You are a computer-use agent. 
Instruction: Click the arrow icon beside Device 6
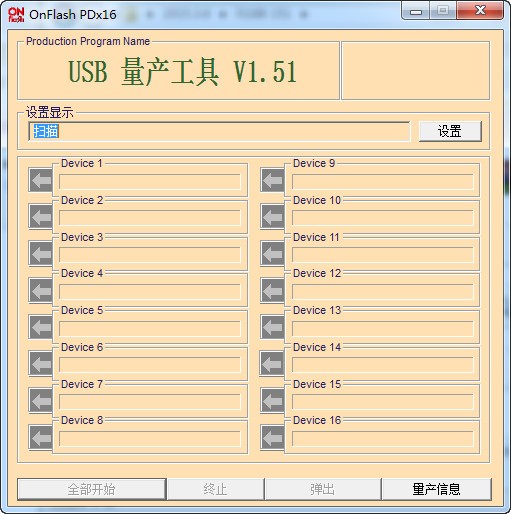(x=41, y=363)
